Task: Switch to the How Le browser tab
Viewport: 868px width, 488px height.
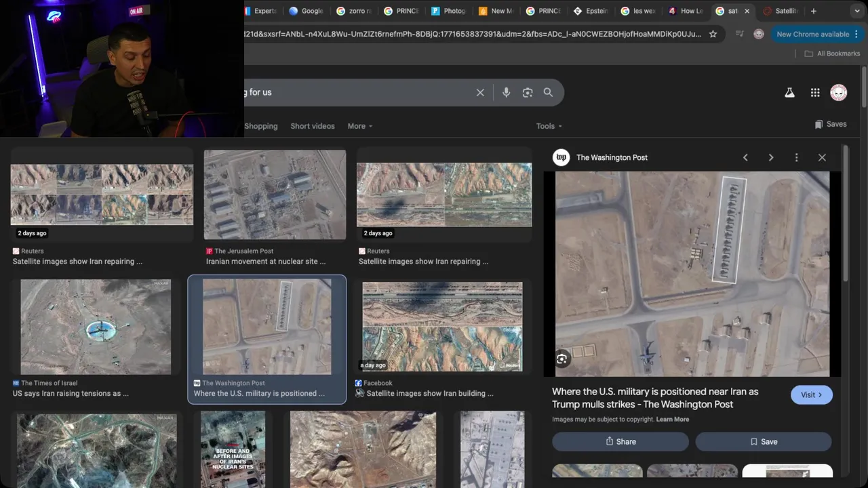Action: click(x=686, y=11)
